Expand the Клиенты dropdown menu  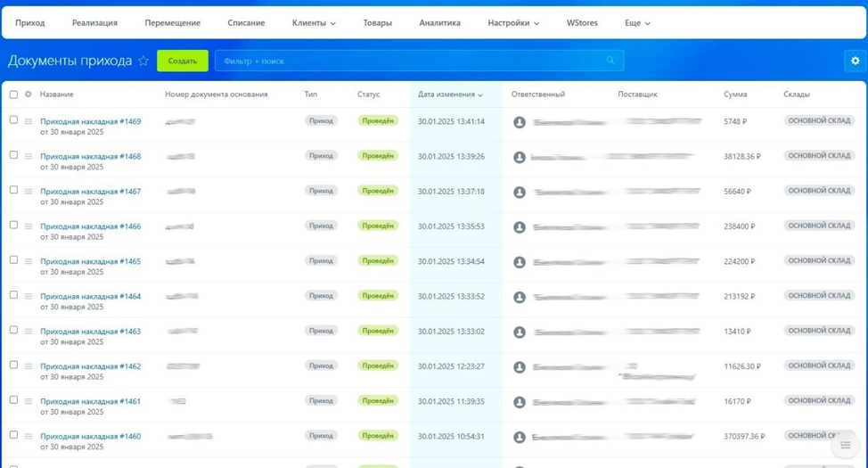pos(314,23)
